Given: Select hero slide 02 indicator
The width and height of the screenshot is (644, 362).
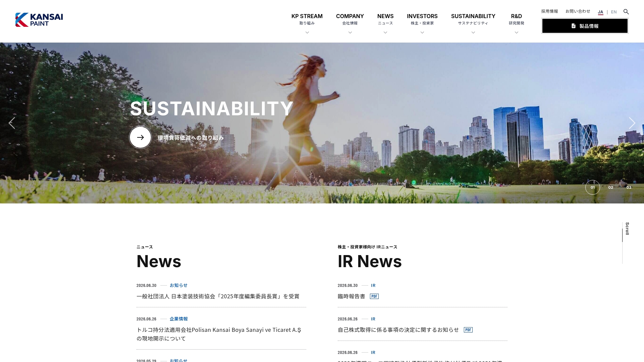Looking at the screenshot, I should [611, 187].
